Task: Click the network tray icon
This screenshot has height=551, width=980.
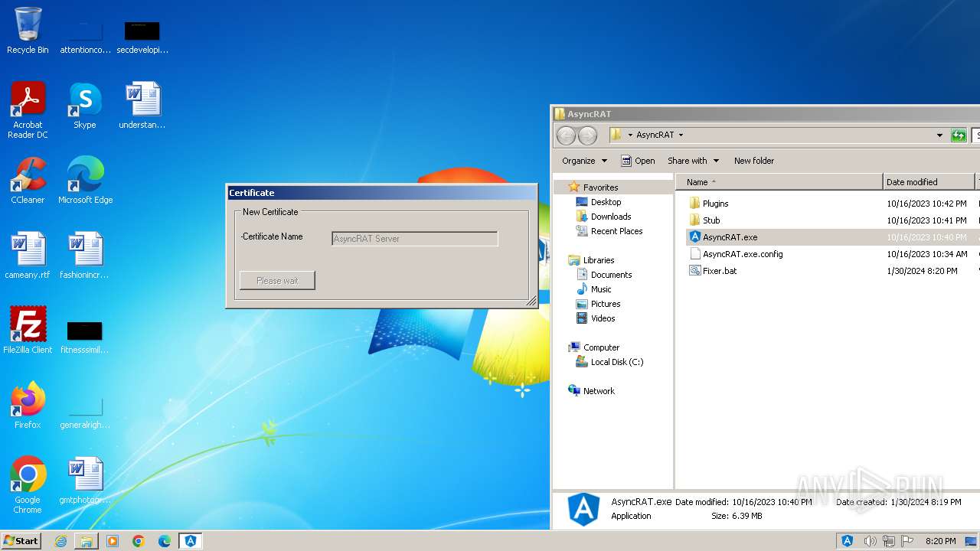Action: [x=889, y=541]
